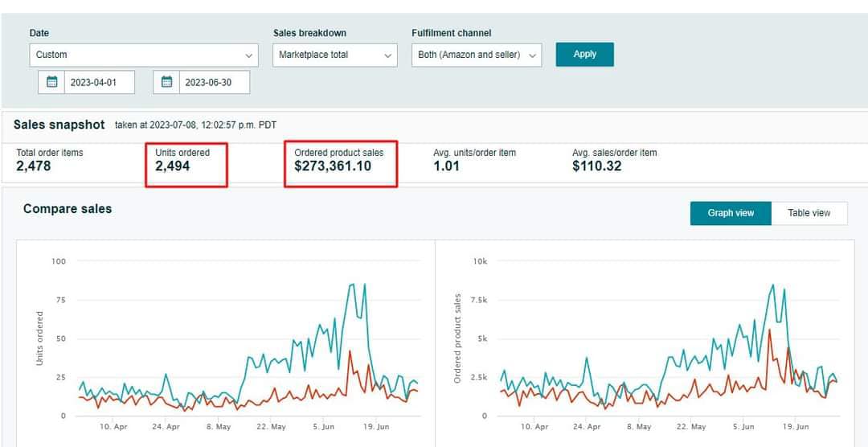Click the start date calendar icon
Viewport: 868px width, 447px height.
[x=52, y=82]
